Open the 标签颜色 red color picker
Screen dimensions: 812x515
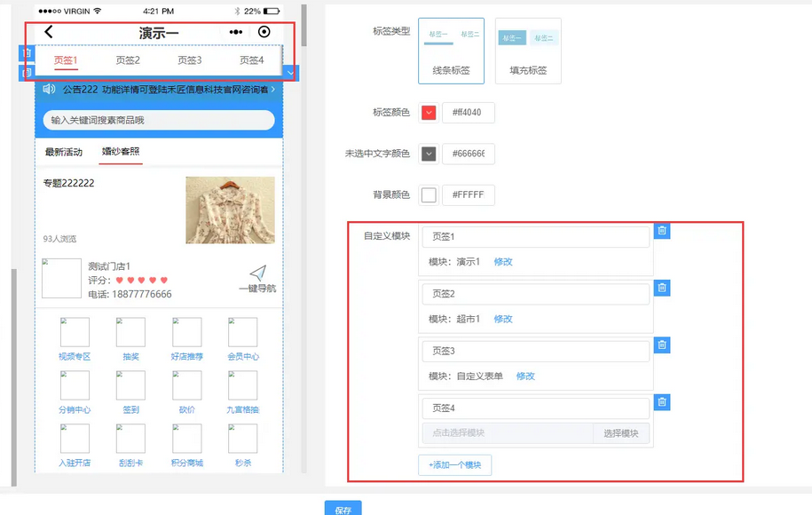pyautogui.click(x=429, y=113)
